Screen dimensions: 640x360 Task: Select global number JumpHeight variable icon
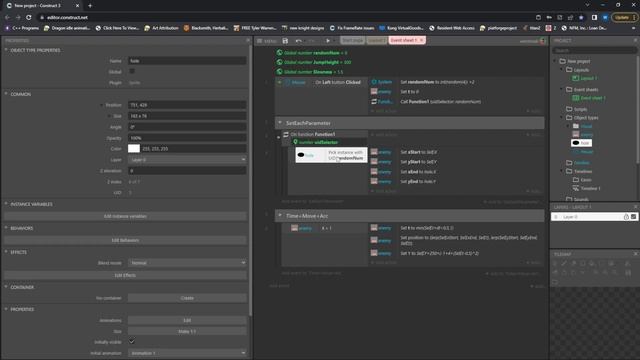pos(280,62)
